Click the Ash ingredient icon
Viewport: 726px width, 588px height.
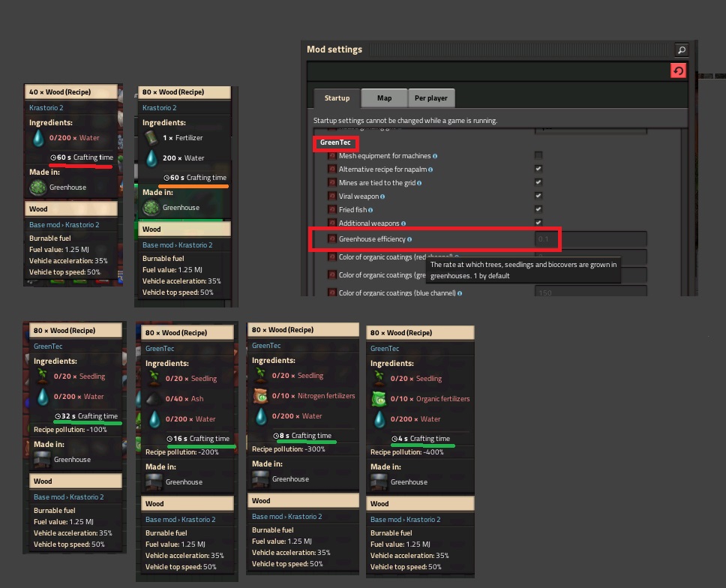point(154,399)
